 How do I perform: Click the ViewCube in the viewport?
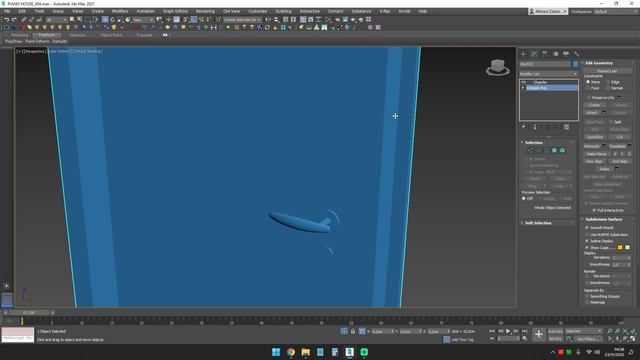tap(498, 67)
